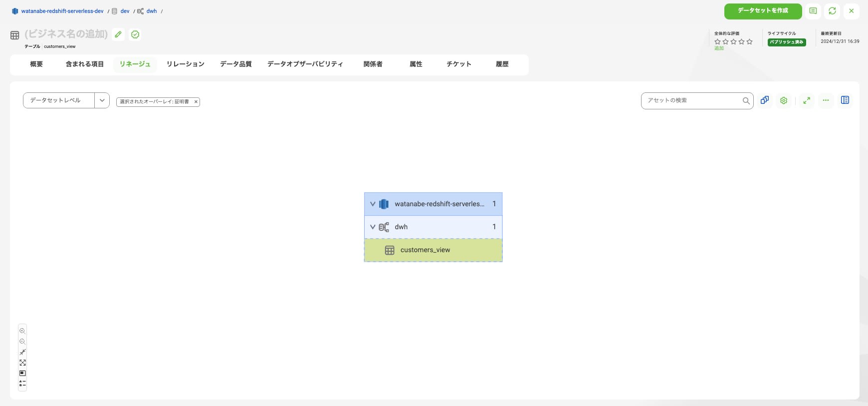Collapse the dwh schema node chevron
This screenshot has width=868, height=406.
coord(373,227)
